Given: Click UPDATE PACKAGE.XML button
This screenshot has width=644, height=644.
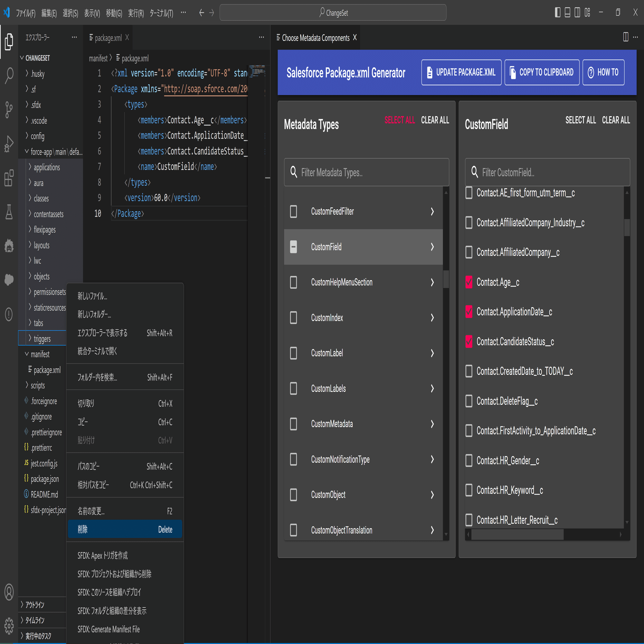Looking at the screenshot, I should click(x=461, y=72).
